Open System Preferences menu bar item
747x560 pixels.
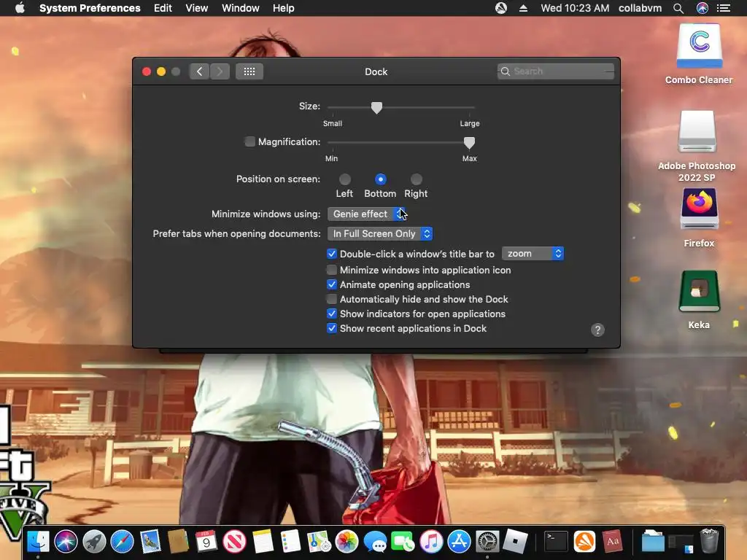(x=90, y=8)
